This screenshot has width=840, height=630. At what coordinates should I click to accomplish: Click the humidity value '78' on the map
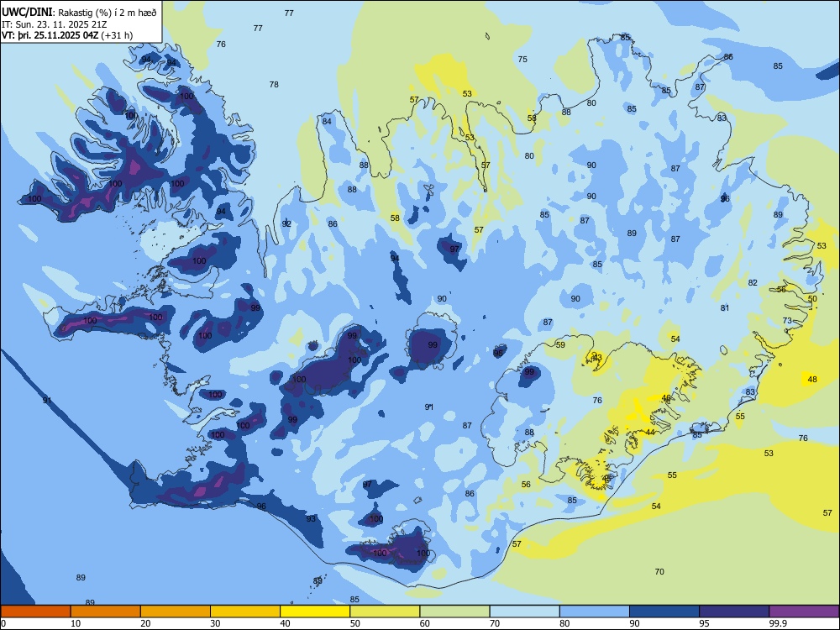click(274, 85)
